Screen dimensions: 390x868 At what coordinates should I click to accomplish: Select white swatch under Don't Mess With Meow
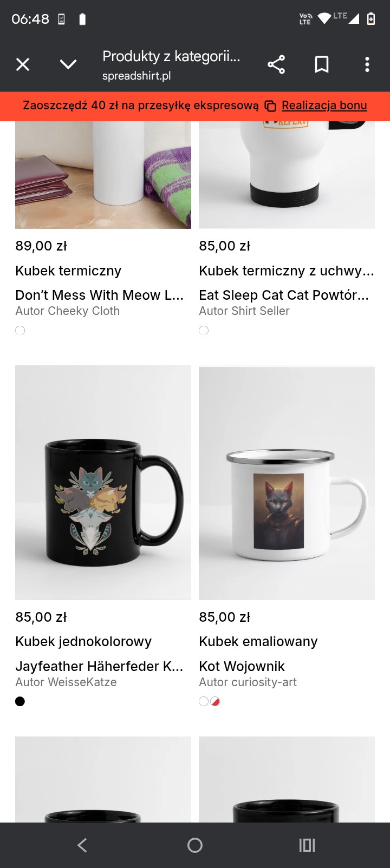[20, 330]
